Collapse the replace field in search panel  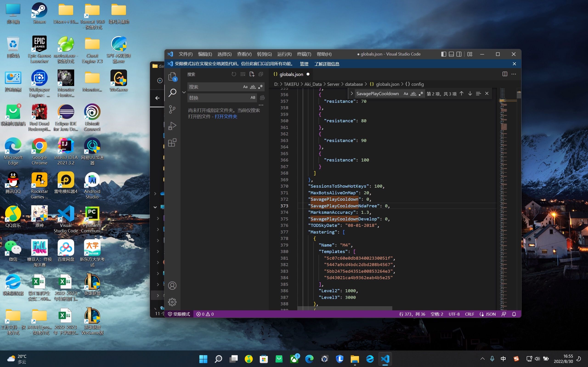click(184, 92)
